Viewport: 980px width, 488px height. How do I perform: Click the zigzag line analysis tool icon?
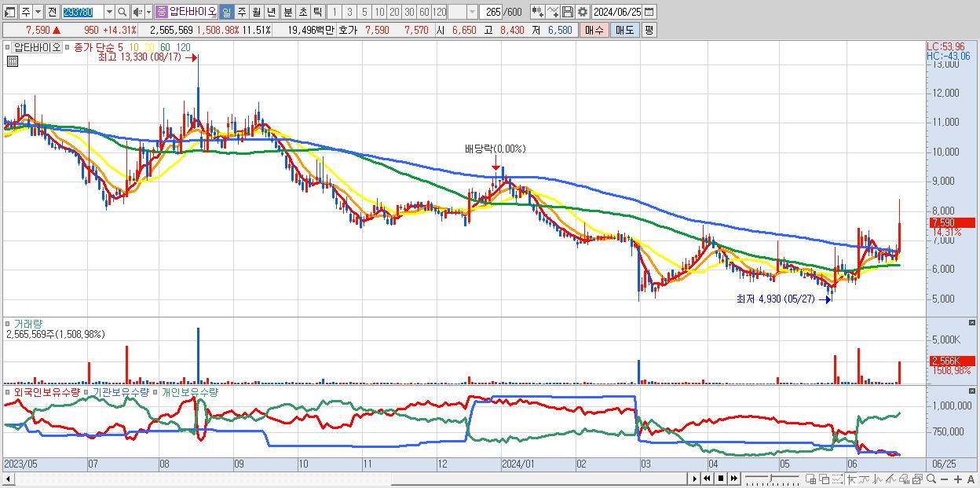point(878,479)
